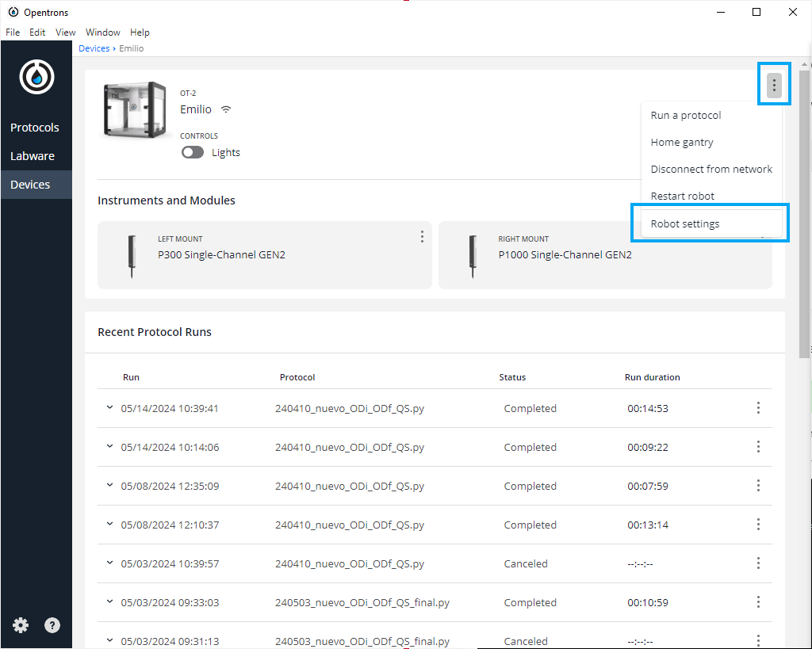The image size is (812, 649).
Task: Select Disconnect from network option
Action: 711,169
